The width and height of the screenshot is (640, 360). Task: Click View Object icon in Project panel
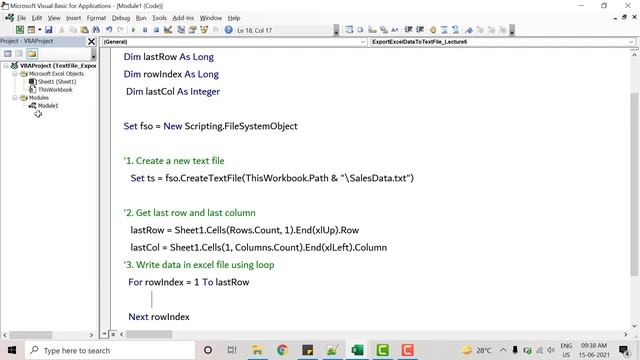pos(19,53)
